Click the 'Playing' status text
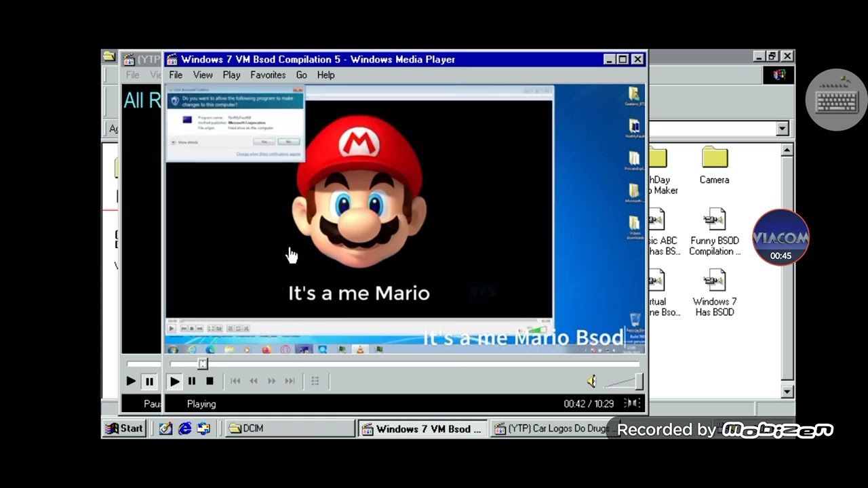The height and width of the screenshot is (488, 868). (201, 404)
